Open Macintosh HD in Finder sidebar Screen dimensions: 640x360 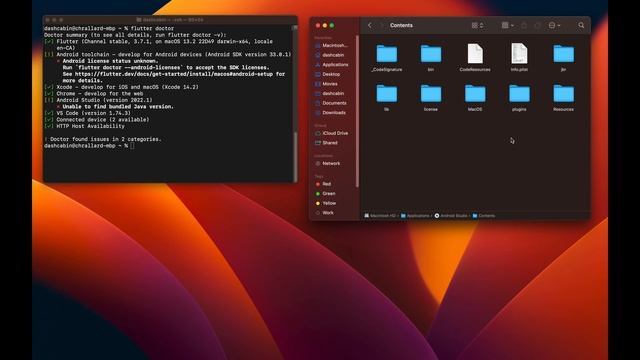(x=332, y=45)
